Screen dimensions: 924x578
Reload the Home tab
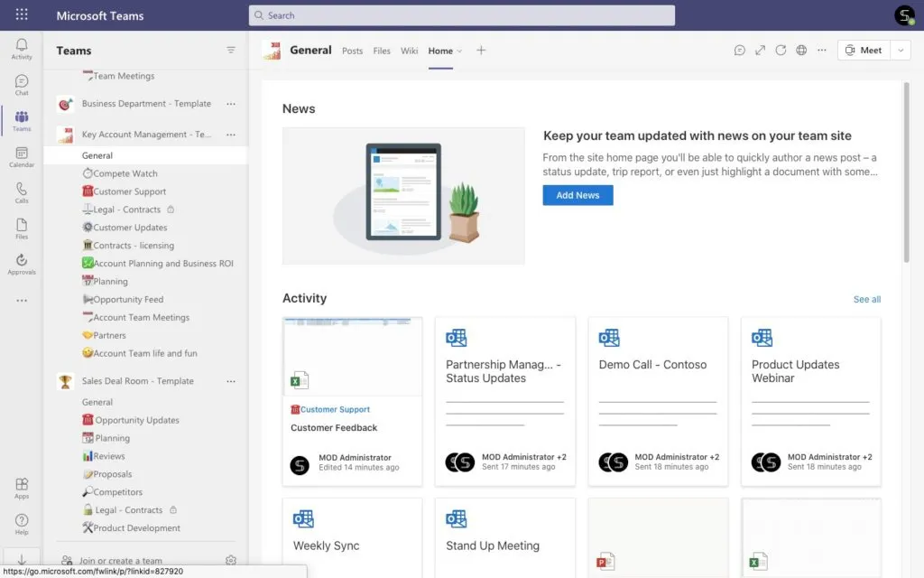pos(781,51)
